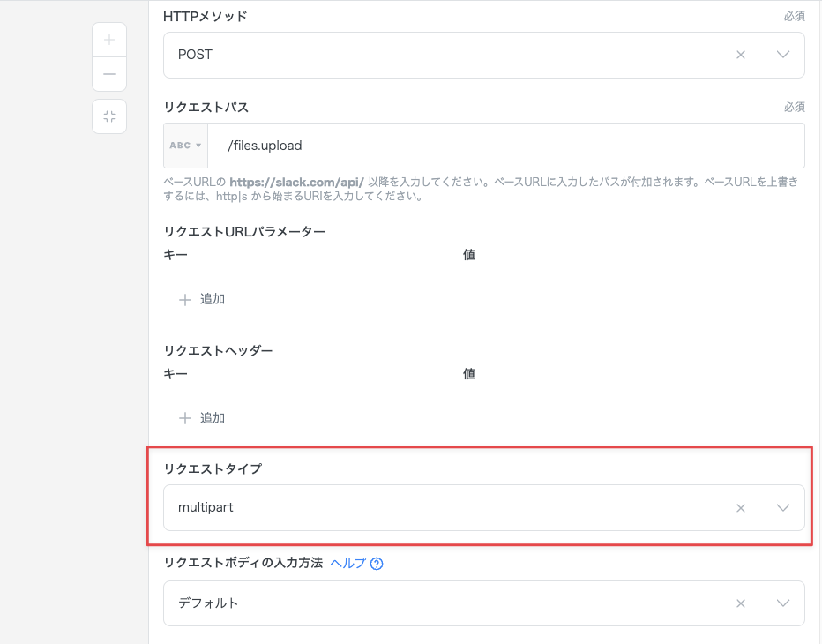Expand the リクエストタイプ dropdown chevron
822x644 pixels.
(x=782, y=508)
